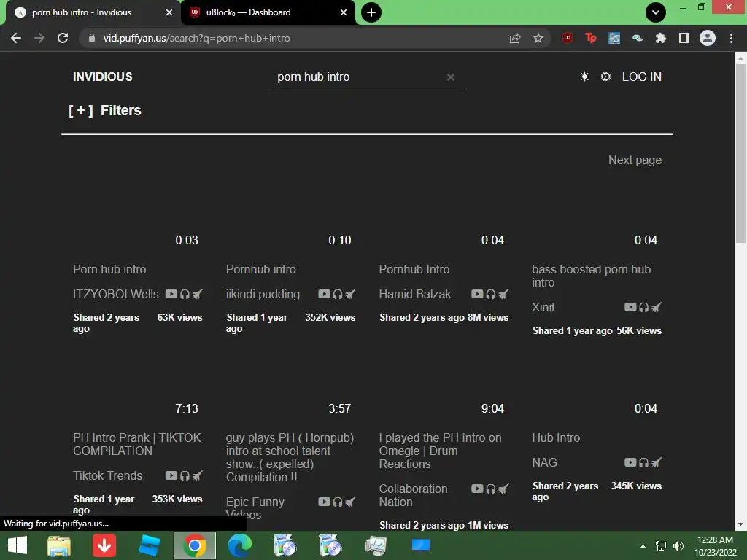Open Invidious preferences gear icon
This screenshot has width=747, height=560.
click(605, 77)
